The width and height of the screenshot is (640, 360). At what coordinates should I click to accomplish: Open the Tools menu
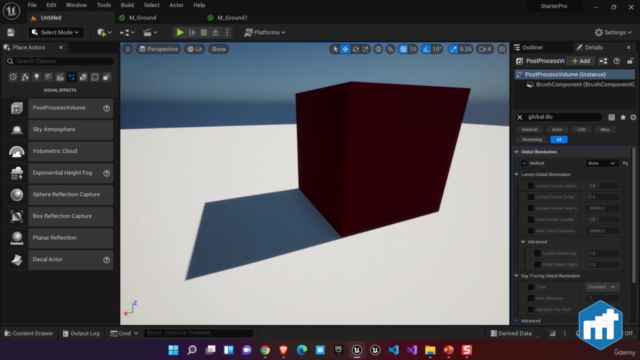(104, 5)
